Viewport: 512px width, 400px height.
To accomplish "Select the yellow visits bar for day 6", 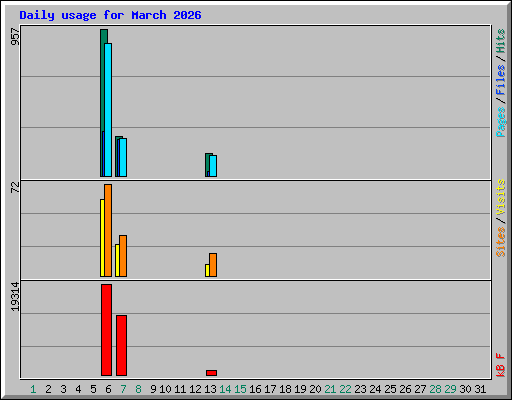I will pyautogui.click(x=102, y=238).
